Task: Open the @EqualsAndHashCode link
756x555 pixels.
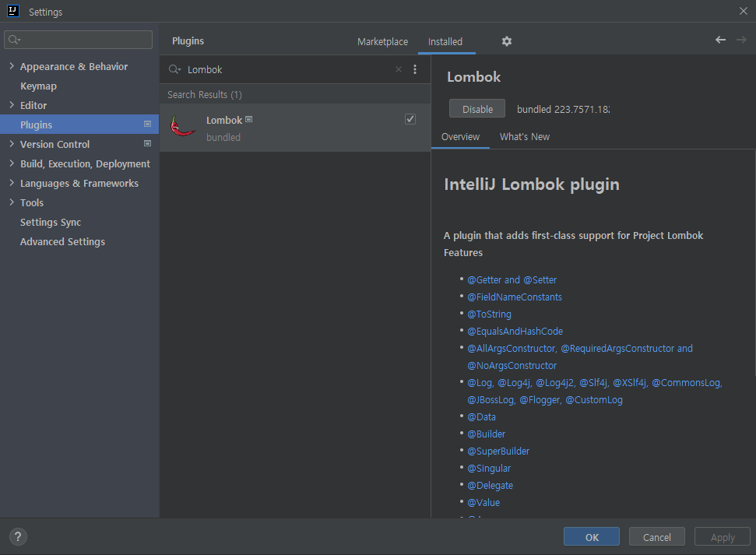Action: click(515, 332)
